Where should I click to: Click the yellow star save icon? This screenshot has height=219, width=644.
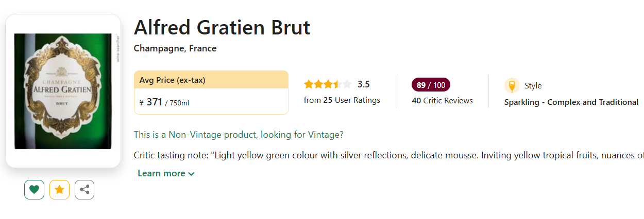[x=59, y=190]
